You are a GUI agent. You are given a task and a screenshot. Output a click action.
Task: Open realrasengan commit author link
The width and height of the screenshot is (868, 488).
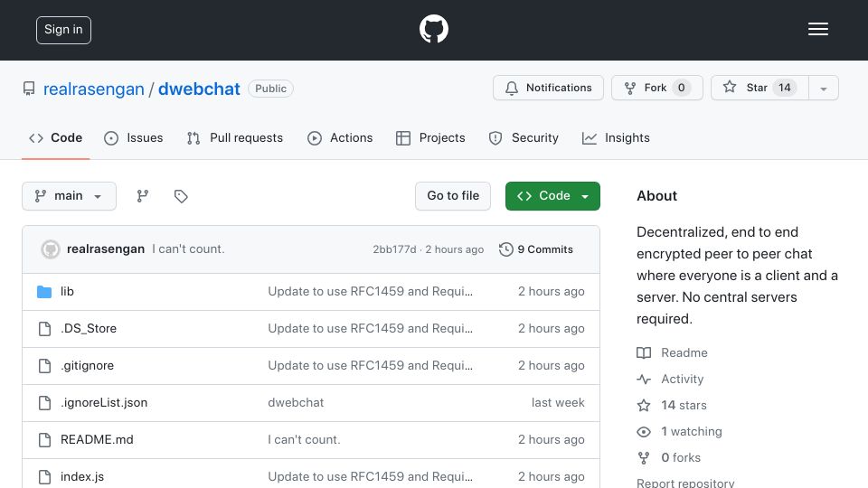click(x=106, y=249)
